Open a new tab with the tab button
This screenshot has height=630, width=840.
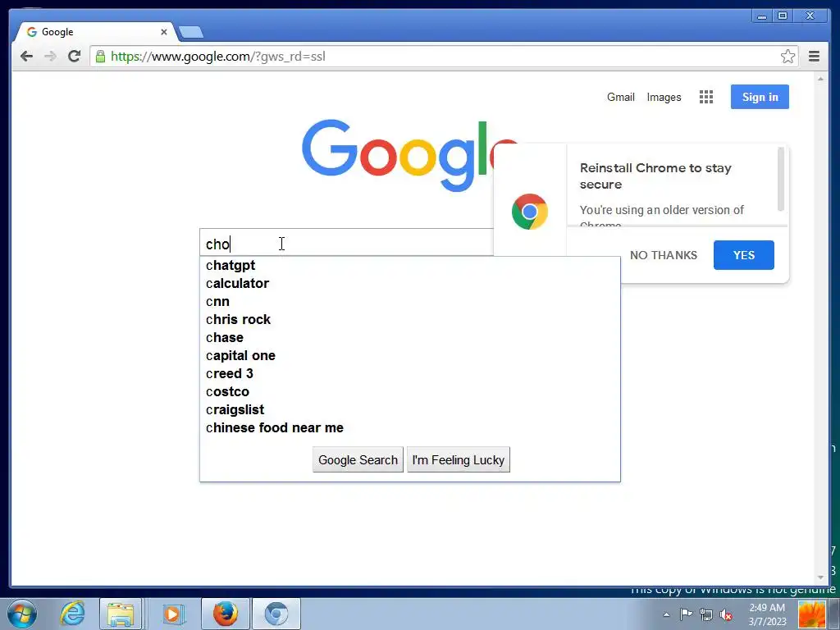click(190, 32)
